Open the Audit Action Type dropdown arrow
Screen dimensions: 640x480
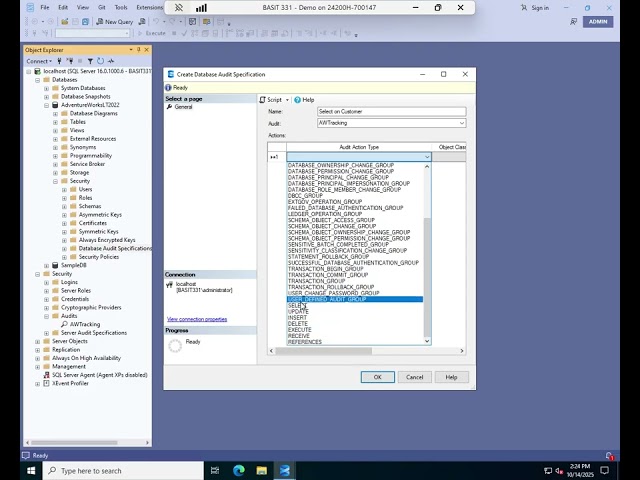pyautogui.click(x=427, y=157)
